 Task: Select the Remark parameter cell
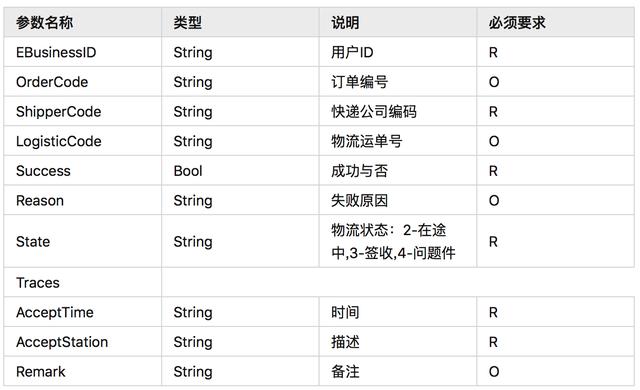83,371
